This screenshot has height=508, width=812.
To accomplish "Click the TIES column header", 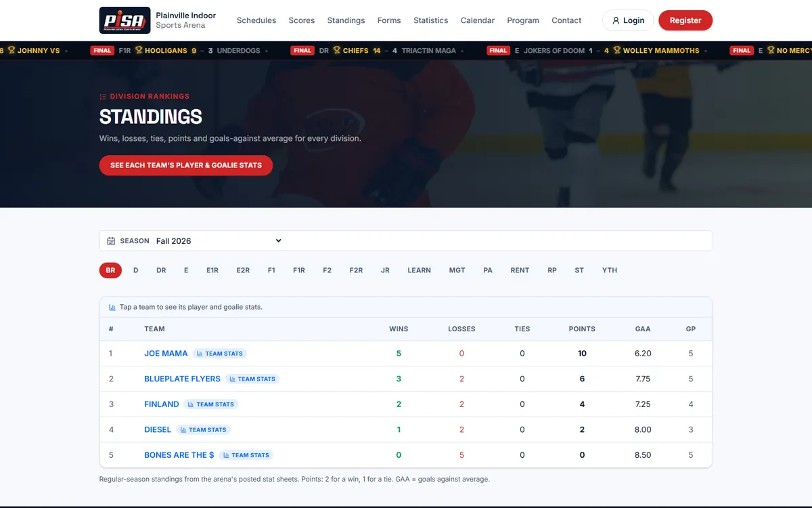I will (522, 329).
